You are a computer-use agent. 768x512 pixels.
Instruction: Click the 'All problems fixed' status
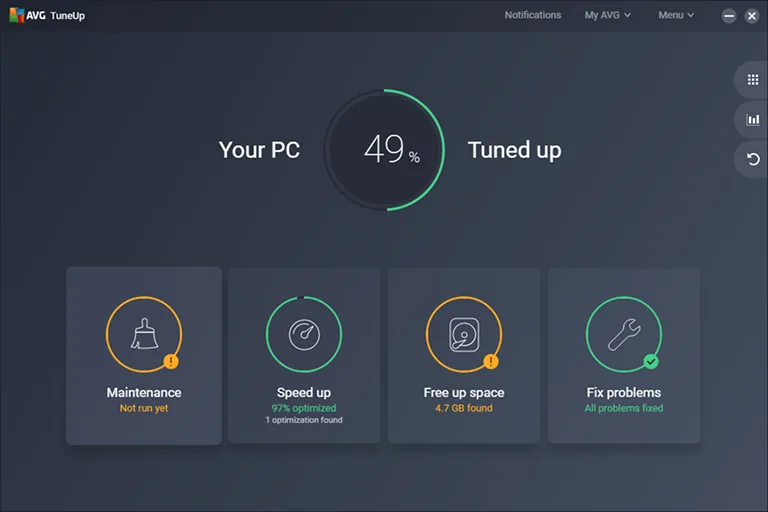point(624,408)
